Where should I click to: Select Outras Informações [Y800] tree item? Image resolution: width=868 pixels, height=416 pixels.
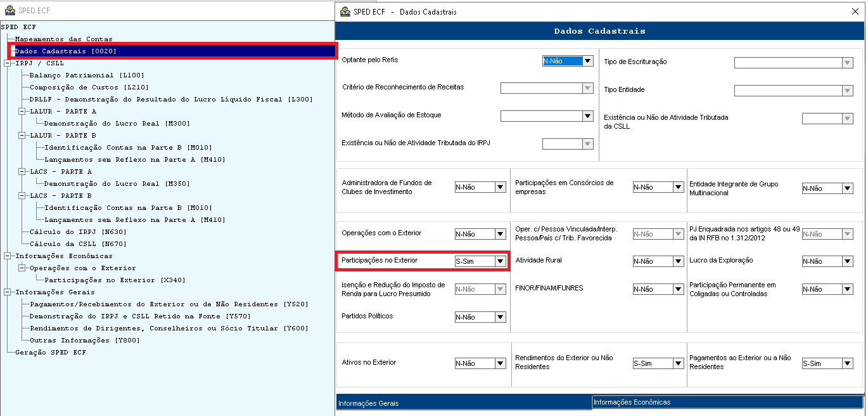pos(85,341)
